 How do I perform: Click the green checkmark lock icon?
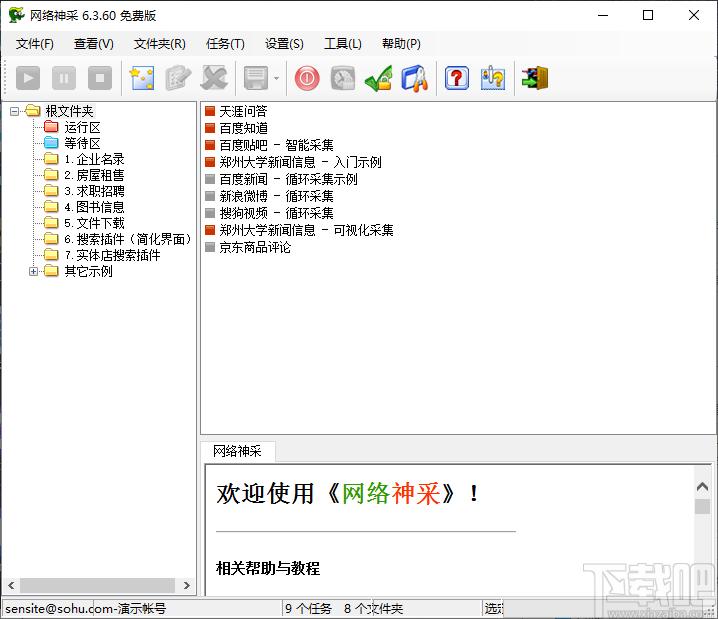tap(379, 78)
